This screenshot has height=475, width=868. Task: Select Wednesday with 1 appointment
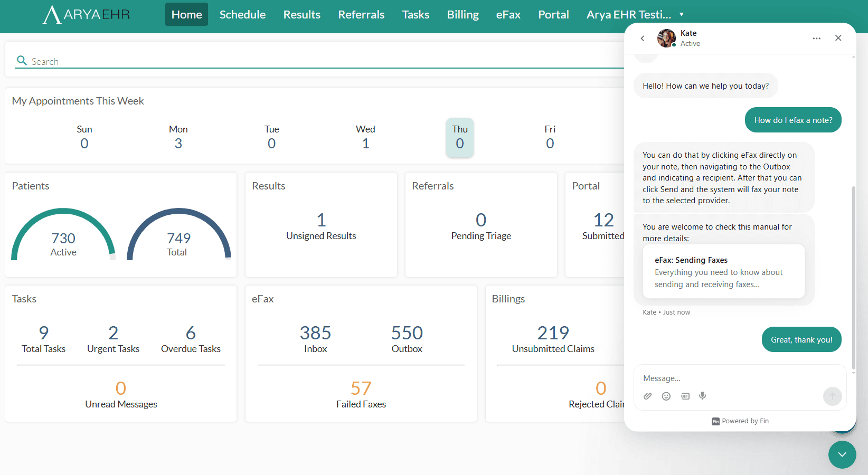point(365,137)
